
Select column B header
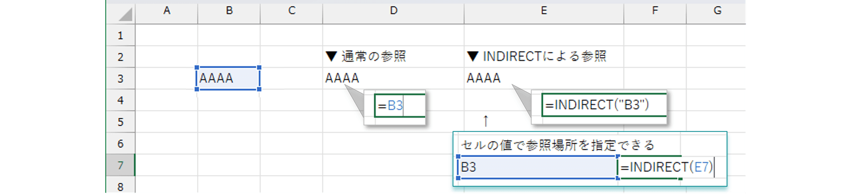[229, 11]
